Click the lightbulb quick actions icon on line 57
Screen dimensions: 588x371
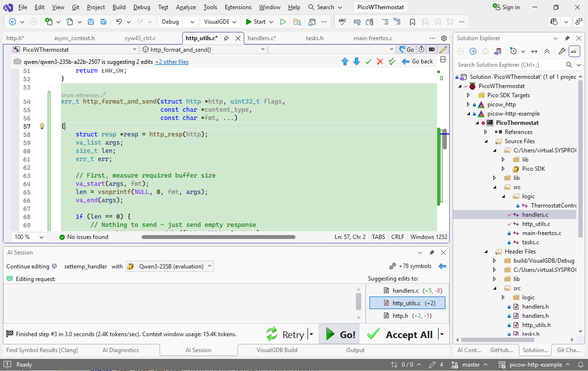(x=42, y=126)
